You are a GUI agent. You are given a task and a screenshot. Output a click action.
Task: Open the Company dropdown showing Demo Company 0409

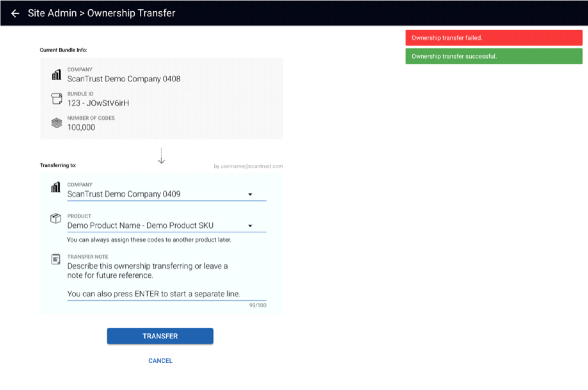(x=166, y=194)
